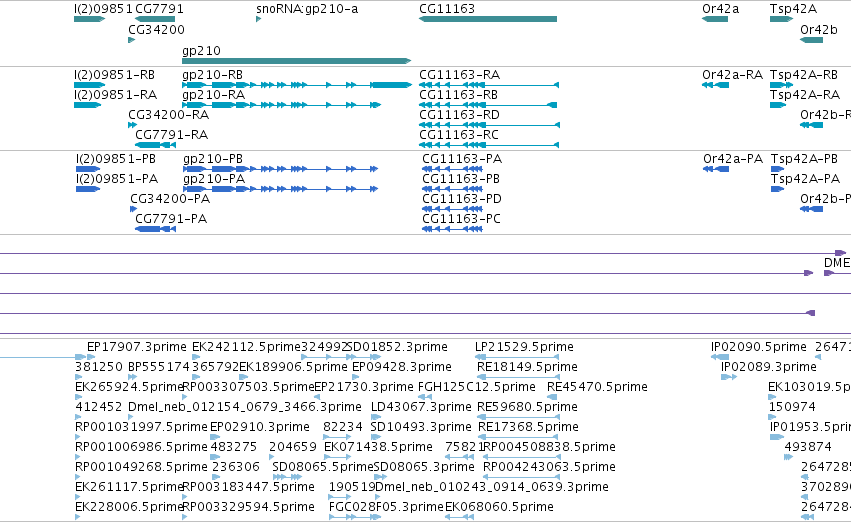Viewport: 851px width, 522px height.
Task: Select the EK068060.5prime EST label
Action: [499, 508]
